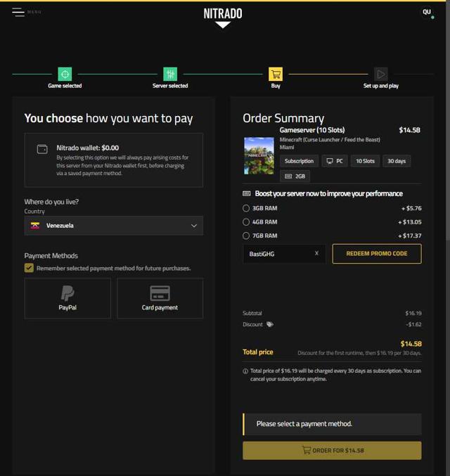Click the info icon beside Total price note

coord(245,371)
